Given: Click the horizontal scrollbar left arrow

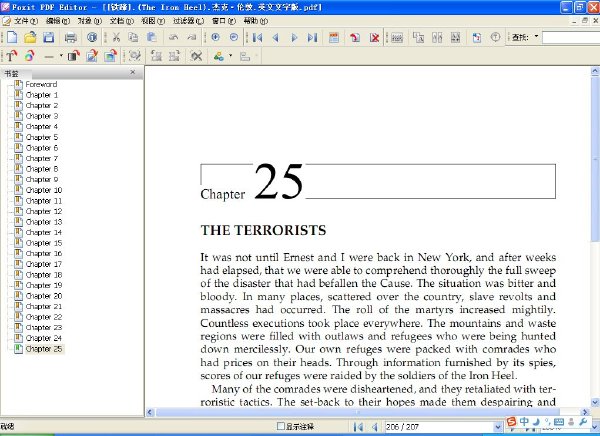Looking at the screenshot, I should (150, 412).
